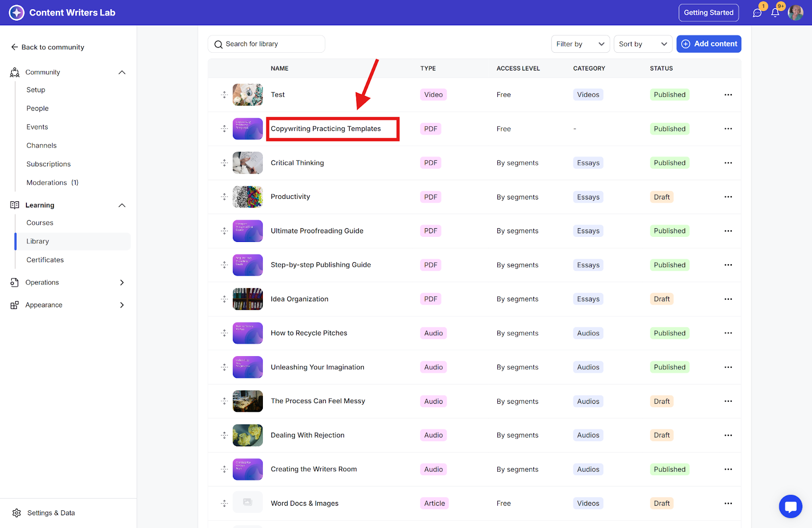The image size is (812, 528).
Task: Click the Test video thumbnail
Action: click(248, 95)
